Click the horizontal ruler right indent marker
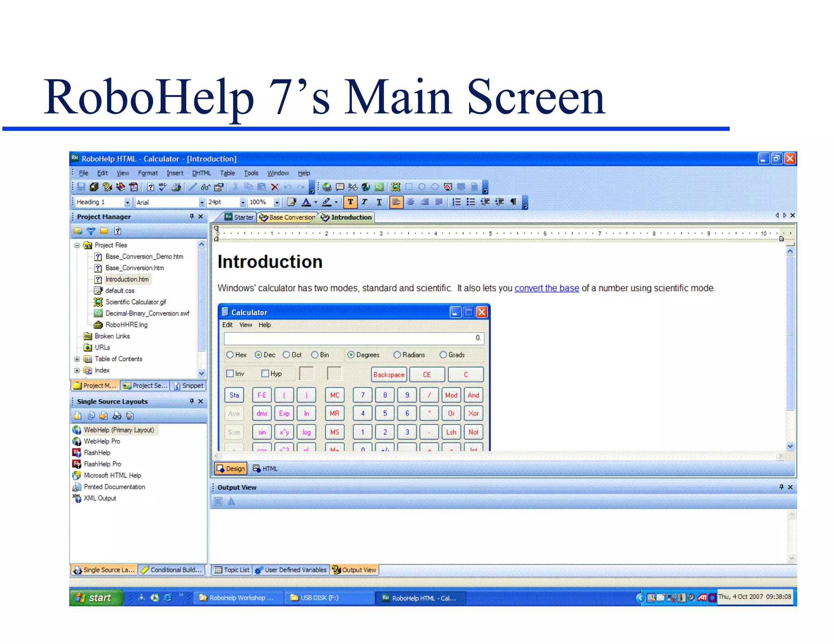The image size is (834, 644). point(781,239)
